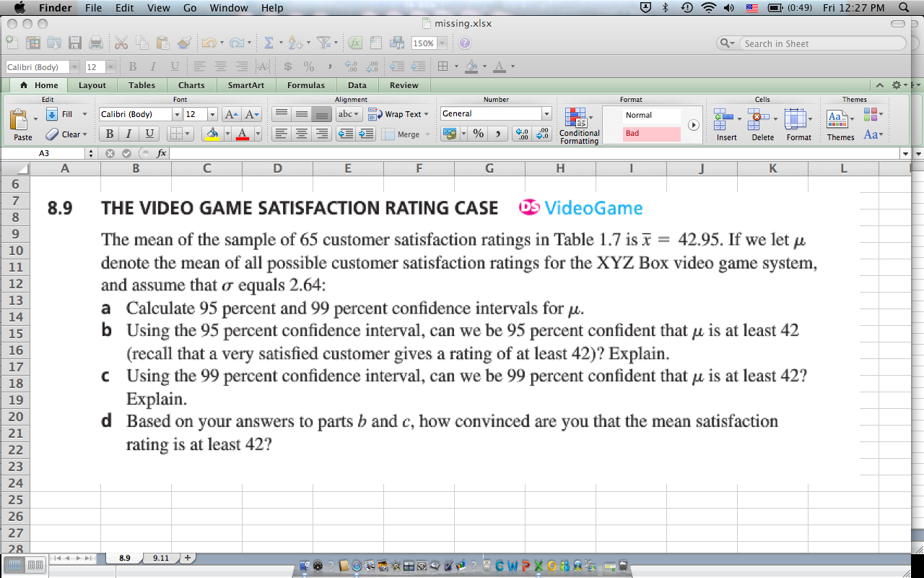Image resolution: width=924 pixels, height=578 pixels.
Task: Toggle Underline in the ribbon Font group
Action: click(149, 134)
